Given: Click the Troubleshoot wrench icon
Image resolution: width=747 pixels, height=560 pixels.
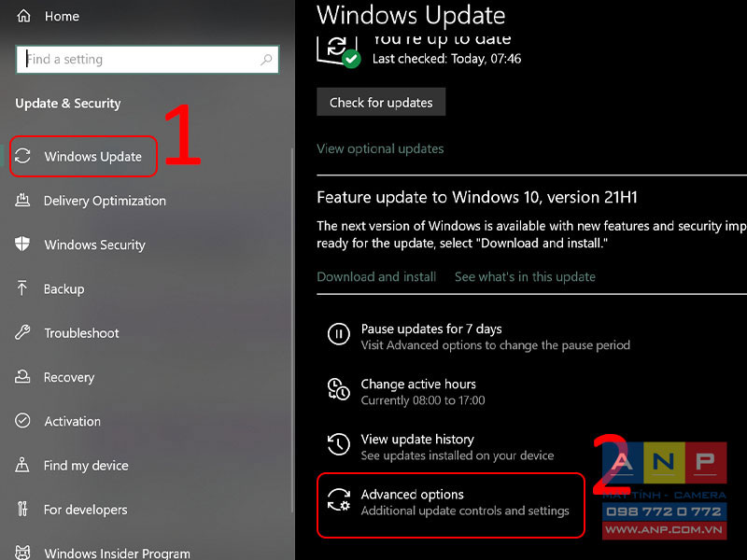Looking at the screenshot, I should click(x=22, y=332).
